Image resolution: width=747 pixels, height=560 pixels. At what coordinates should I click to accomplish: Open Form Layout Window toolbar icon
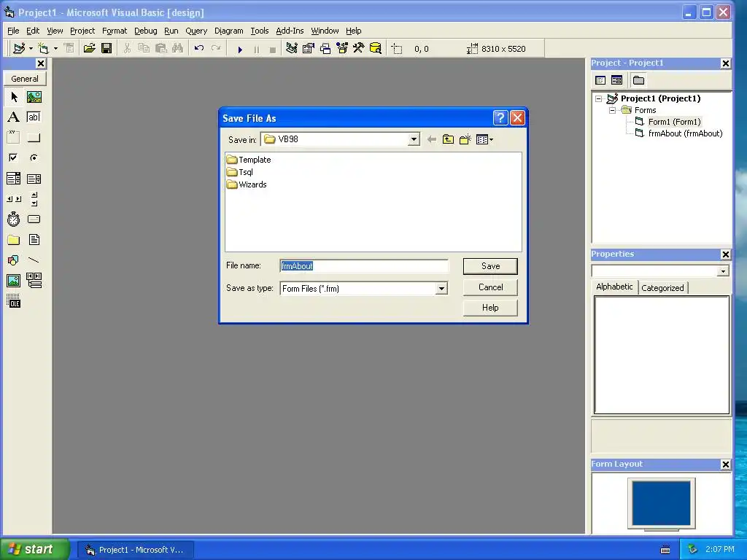coord(325,48)
